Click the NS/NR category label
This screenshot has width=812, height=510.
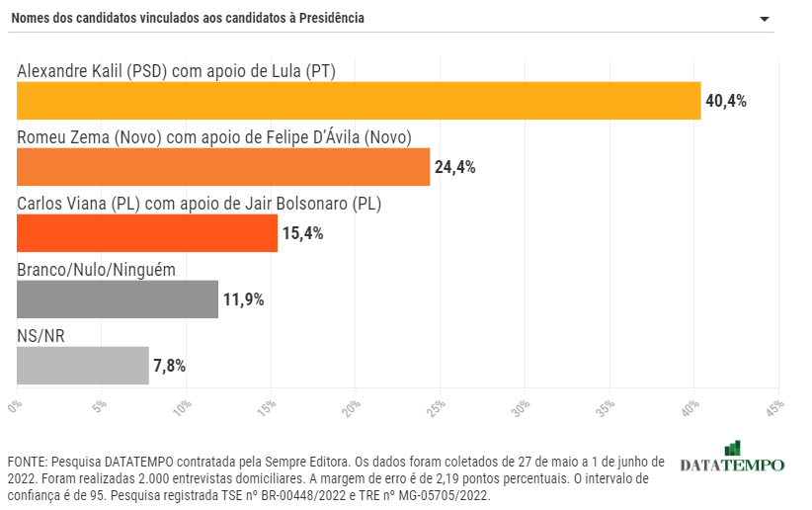(41, 336)
